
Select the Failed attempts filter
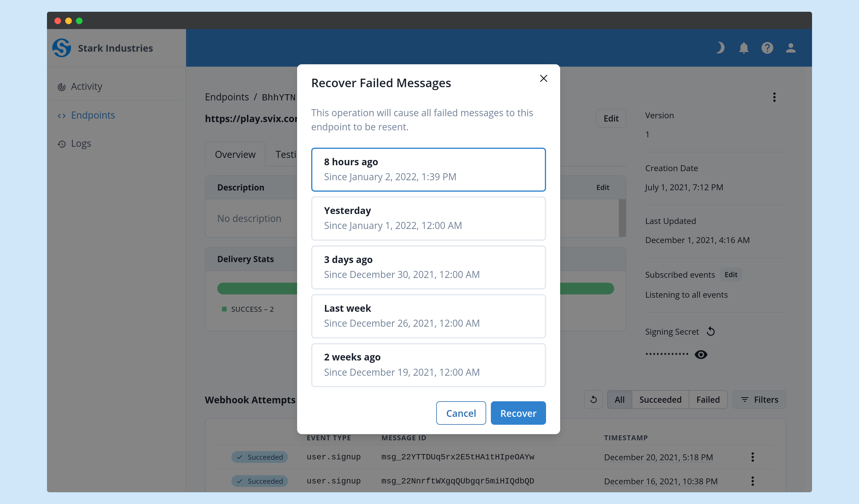[x=708, y=400]
